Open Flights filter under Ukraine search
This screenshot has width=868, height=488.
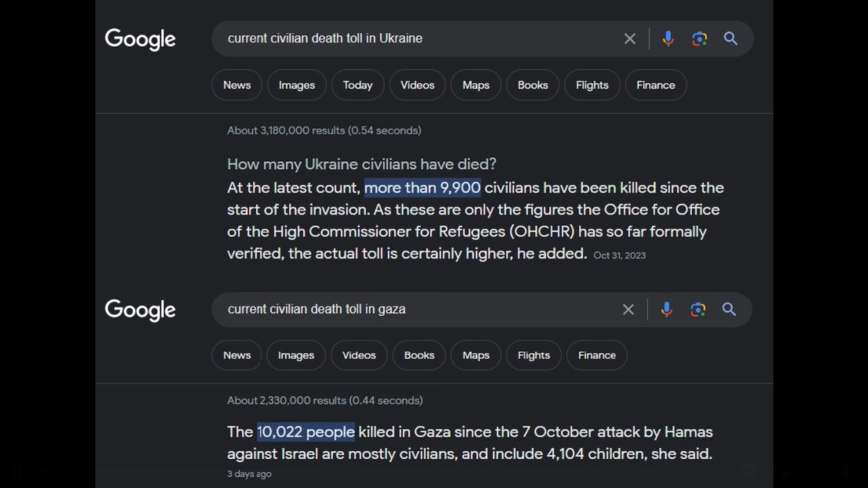(592, 85)
